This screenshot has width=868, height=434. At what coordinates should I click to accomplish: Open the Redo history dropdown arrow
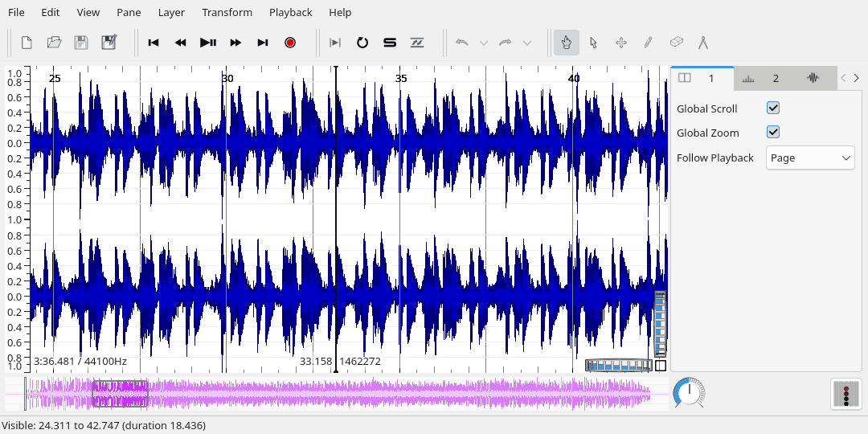527,43
